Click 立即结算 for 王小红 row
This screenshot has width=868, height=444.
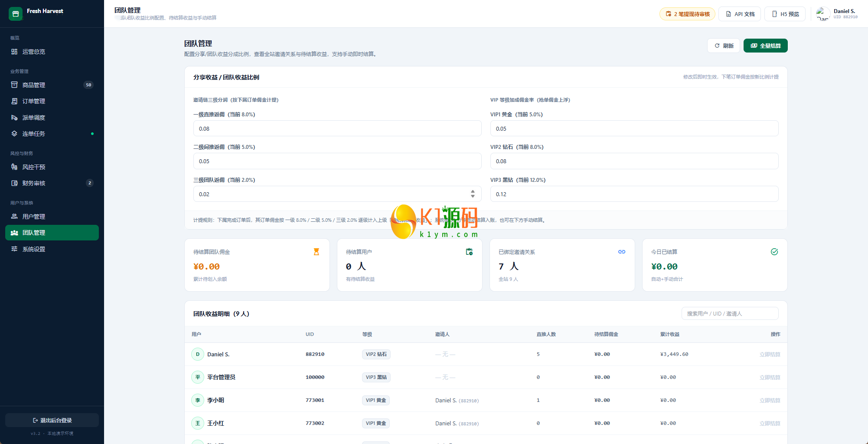tap(770, 424)
